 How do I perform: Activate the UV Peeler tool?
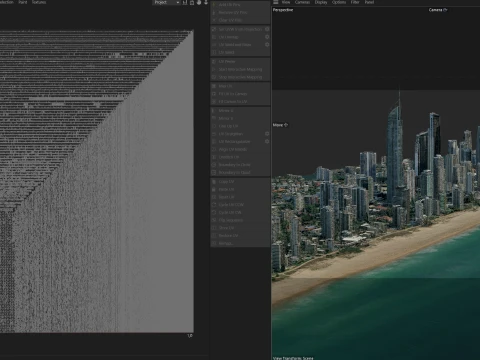pos(240,62)
